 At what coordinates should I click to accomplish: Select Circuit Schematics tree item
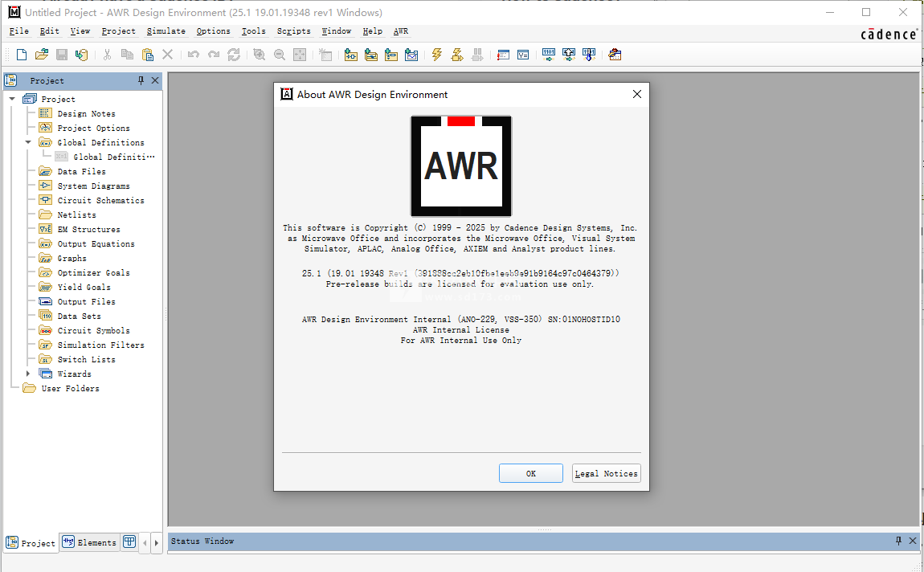[100, 200]
